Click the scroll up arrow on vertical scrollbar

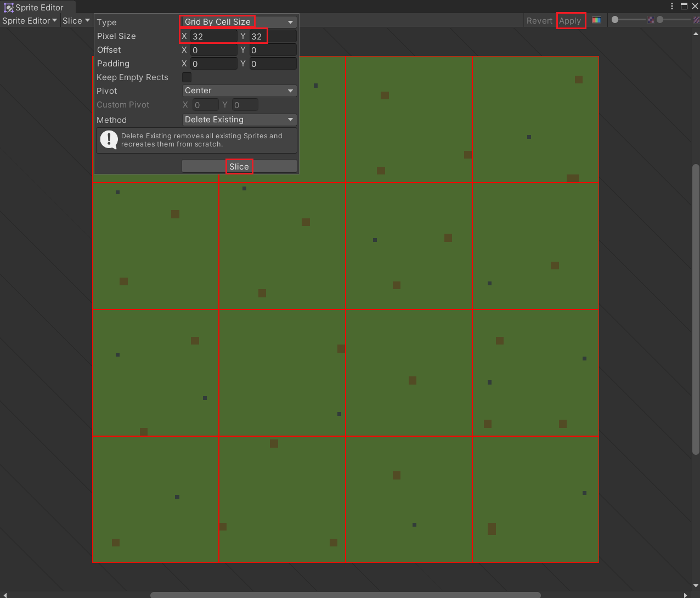click(x=696, y=33)
